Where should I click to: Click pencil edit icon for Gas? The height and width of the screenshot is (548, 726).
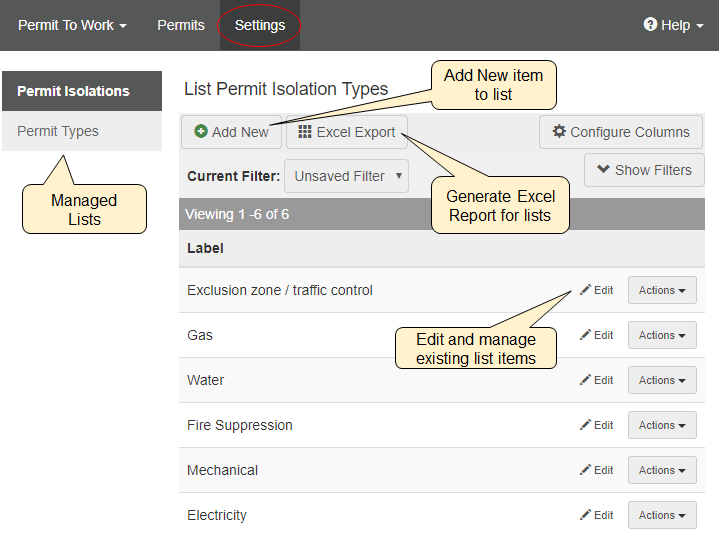tap(585, 335)
